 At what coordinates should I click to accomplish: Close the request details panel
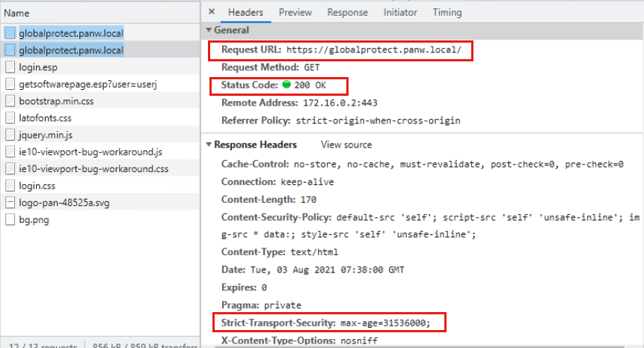212,12
